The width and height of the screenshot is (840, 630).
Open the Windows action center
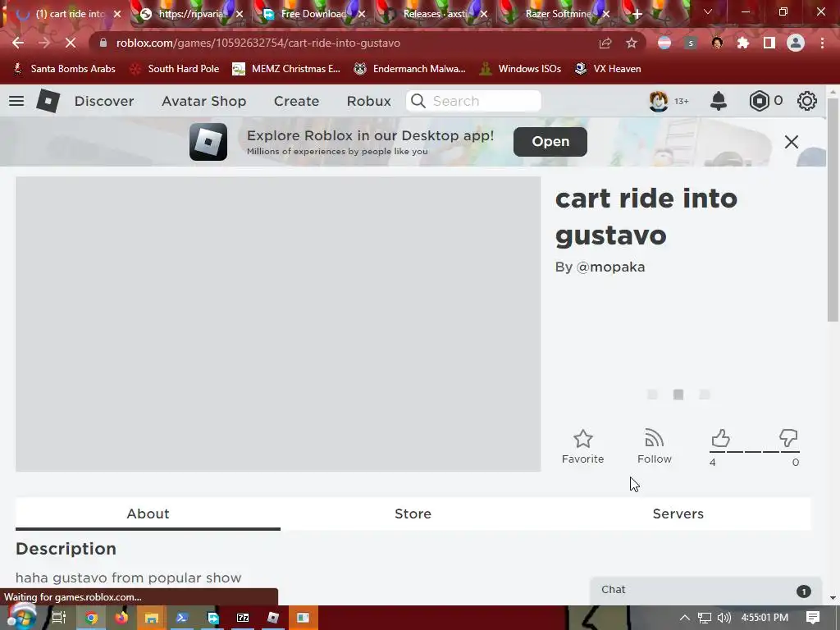click(x=813, y=618)
